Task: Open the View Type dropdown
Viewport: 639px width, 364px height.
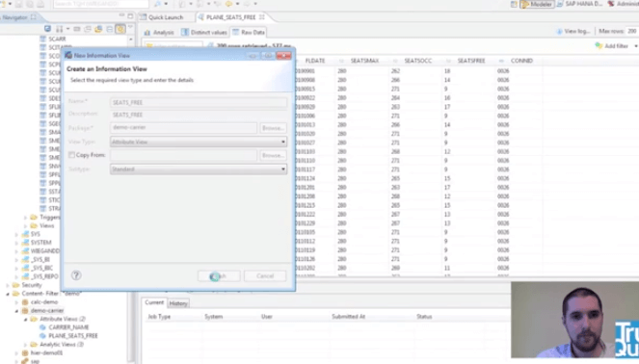Action: (199, 142)
